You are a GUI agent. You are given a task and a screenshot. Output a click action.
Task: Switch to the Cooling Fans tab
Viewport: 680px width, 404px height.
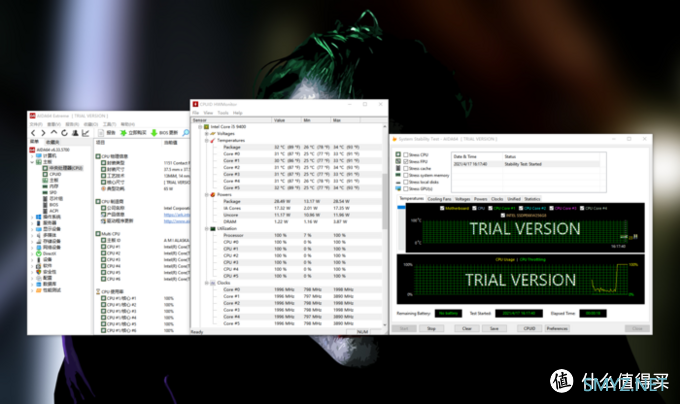[439, 199]
